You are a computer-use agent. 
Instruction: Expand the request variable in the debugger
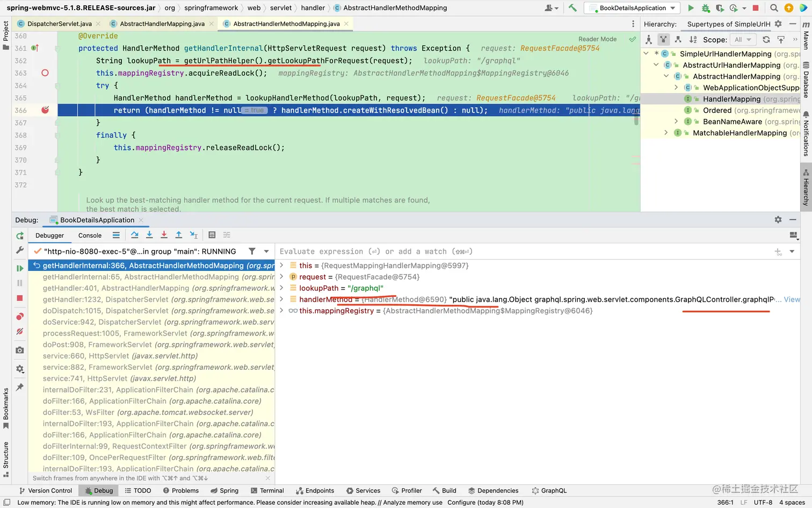point(281,277)
